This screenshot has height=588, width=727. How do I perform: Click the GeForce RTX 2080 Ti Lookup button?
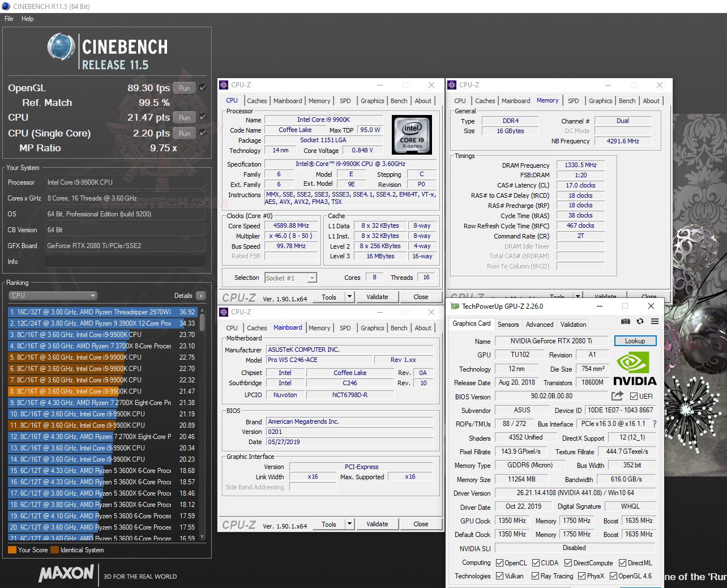635,340
